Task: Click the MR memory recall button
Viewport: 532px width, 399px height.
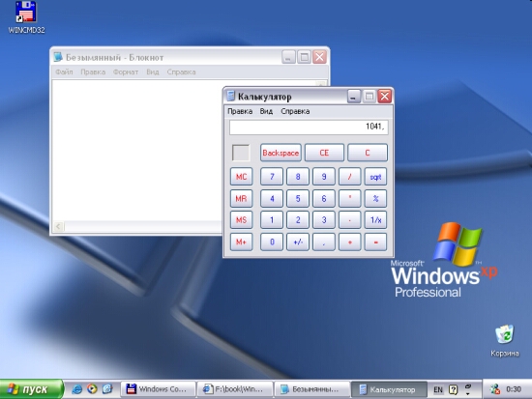Action: click(241, 198)
